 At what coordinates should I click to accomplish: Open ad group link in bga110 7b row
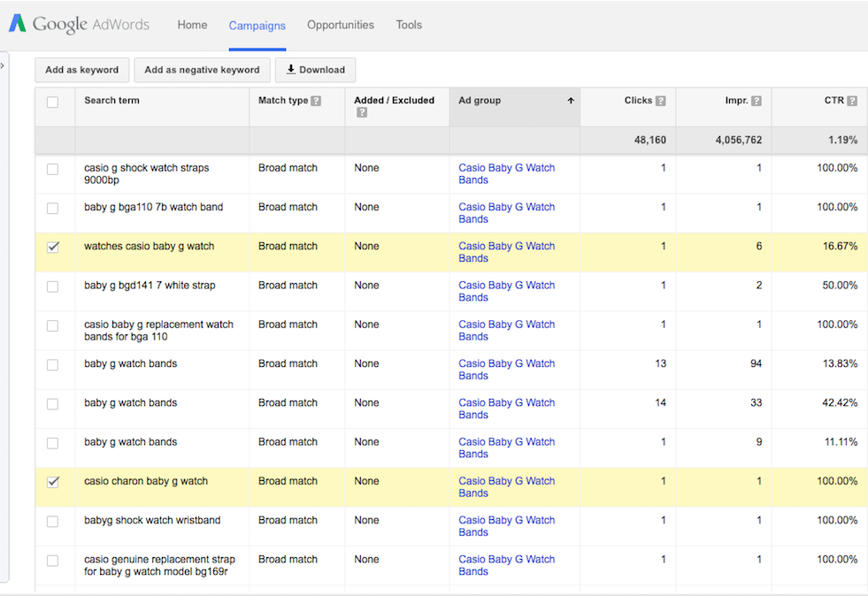pyautogui.click(x=506, y=213)
